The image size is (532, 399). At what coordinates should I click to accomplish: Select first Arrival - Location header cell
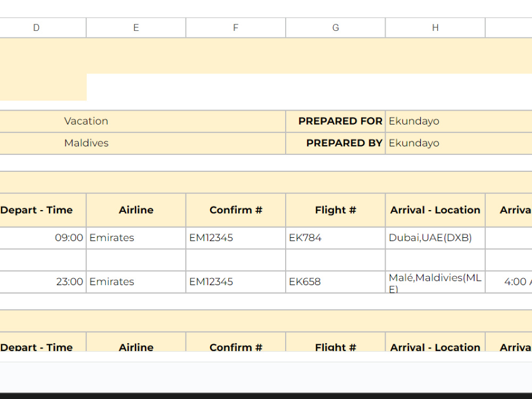[x=435, y=210]
